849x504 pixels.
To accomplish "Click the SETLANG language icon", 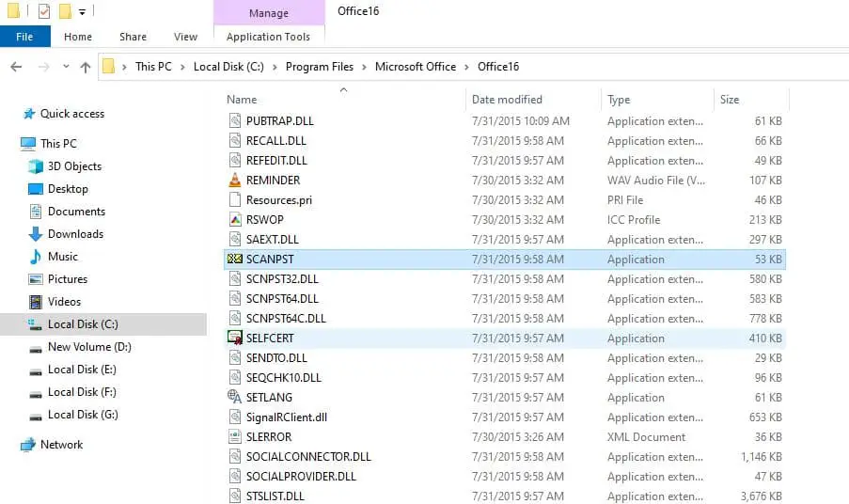I will pyautogui.click(x=234, y=397).
